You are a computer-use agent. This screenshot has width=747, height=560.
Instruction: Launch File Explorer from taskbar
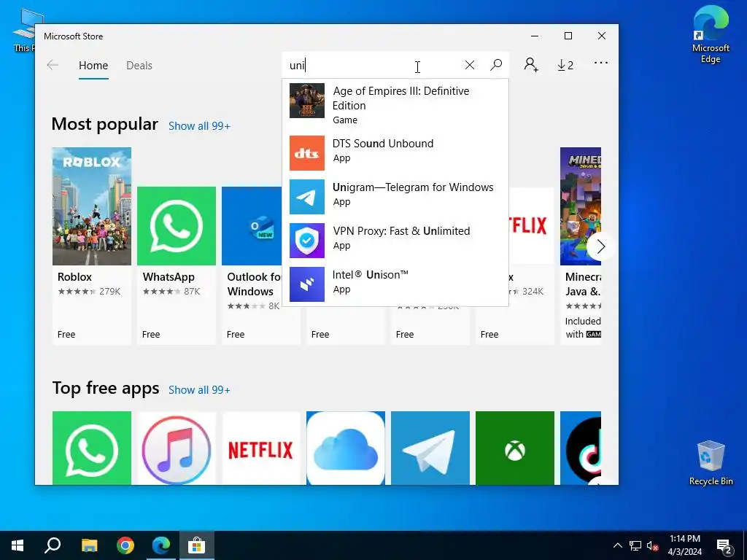tap(89, 545)
